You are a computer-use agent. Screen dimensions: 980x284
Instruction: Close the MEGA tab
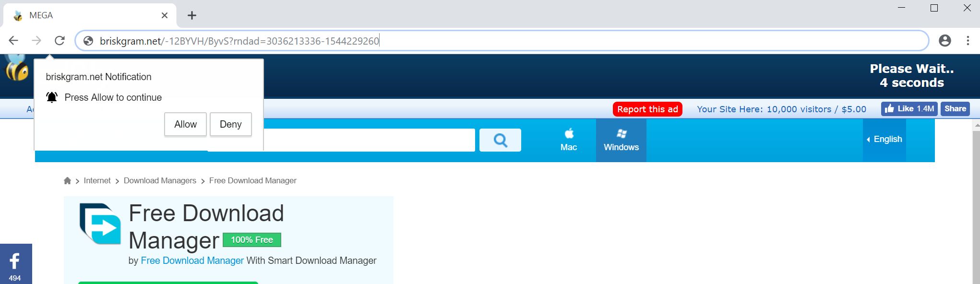pyautogui.click(x=165, y=15)
